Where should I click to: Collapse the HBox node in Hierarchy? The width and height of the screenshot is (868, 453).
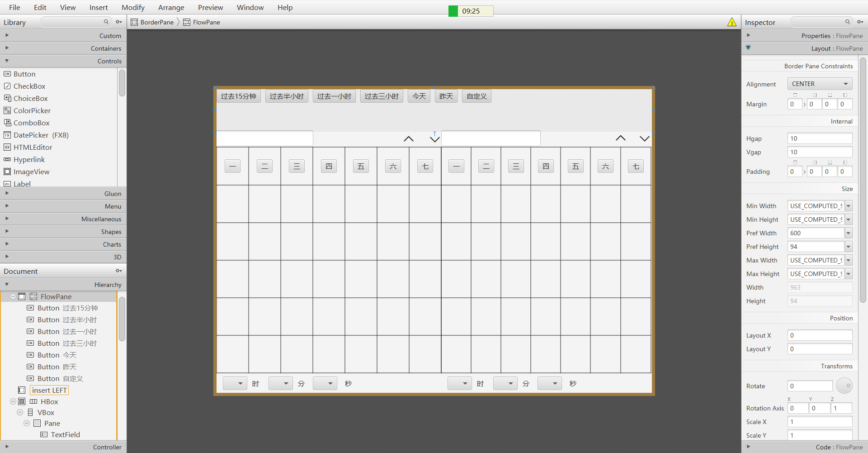point(13,401)
